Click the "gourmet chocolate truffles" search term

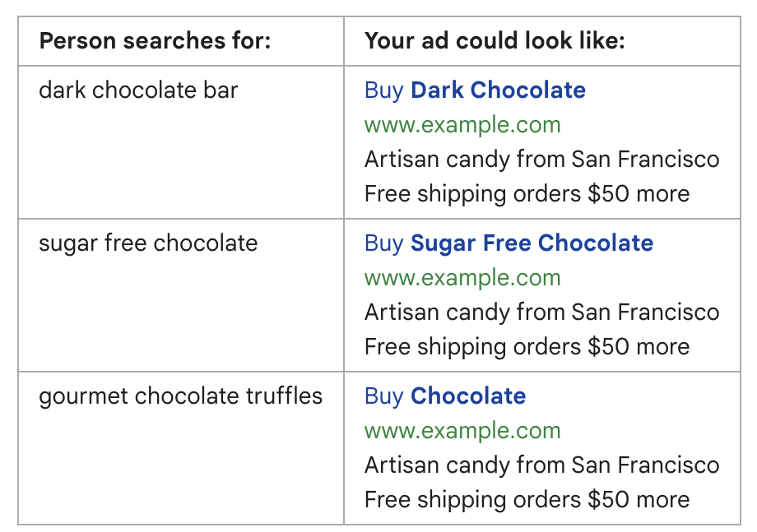[x=180, y=396]
